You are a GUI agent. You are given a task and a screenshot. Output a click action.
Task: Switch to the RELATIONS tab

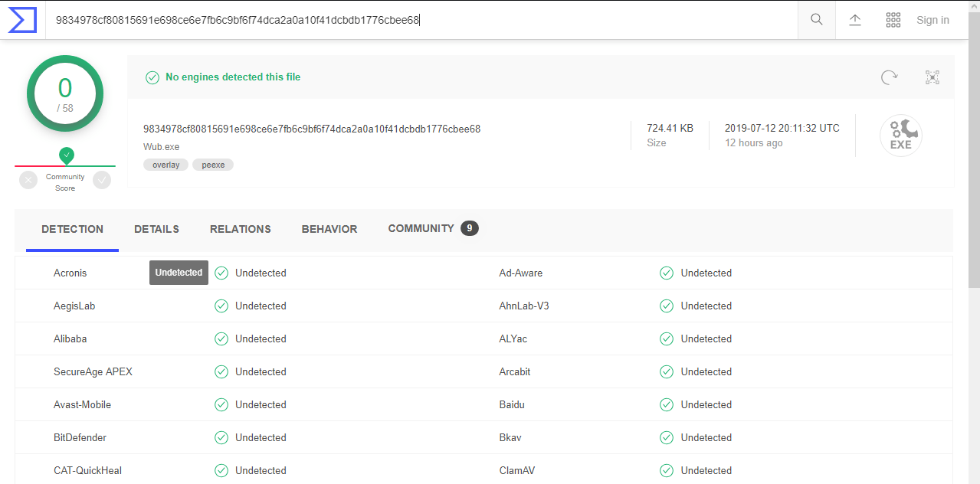[241, 229]
